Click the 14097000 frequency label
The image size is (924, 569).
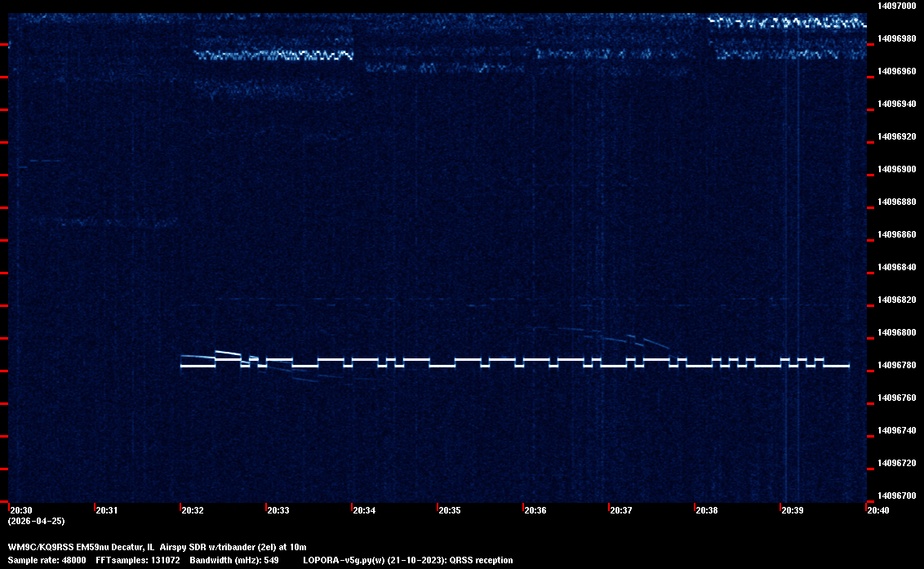click(895, 6)
